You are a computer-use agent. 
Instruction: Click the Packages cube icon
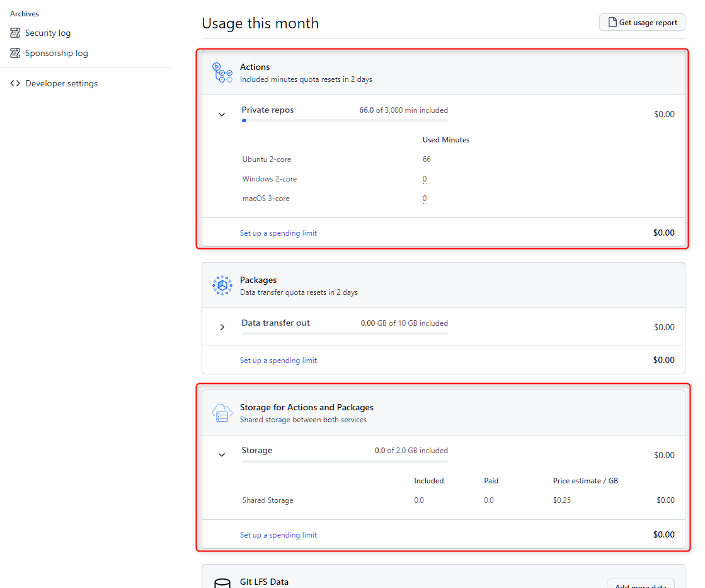click(x=222, y=285)
